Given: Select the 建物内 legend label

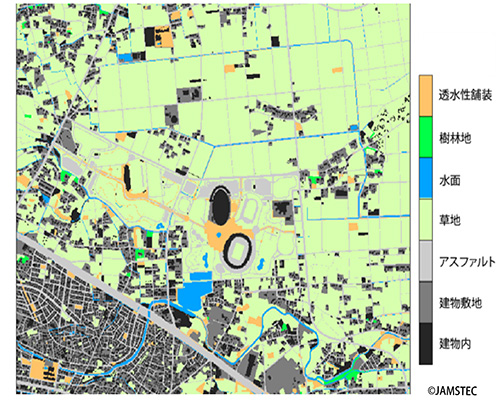Looking at the screenshot, I should [x=455, y=343].
